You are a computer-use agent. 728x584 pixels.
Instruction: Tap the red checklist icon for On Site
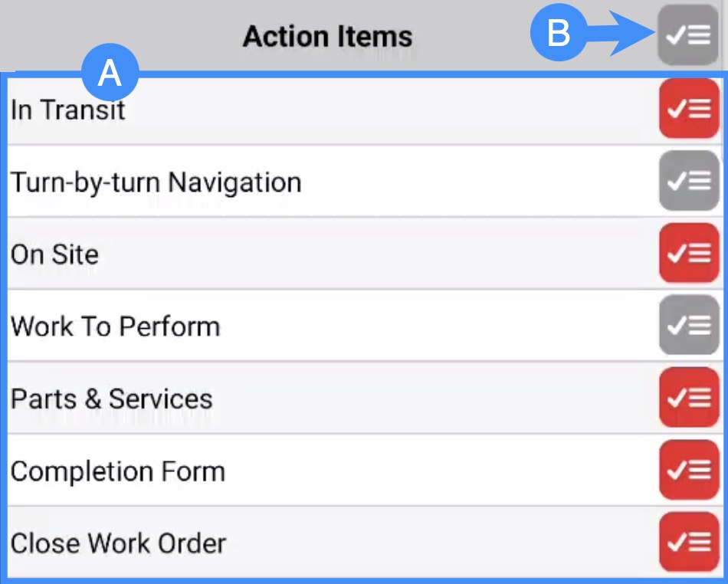pyautogui.click(x=688, y=254)
